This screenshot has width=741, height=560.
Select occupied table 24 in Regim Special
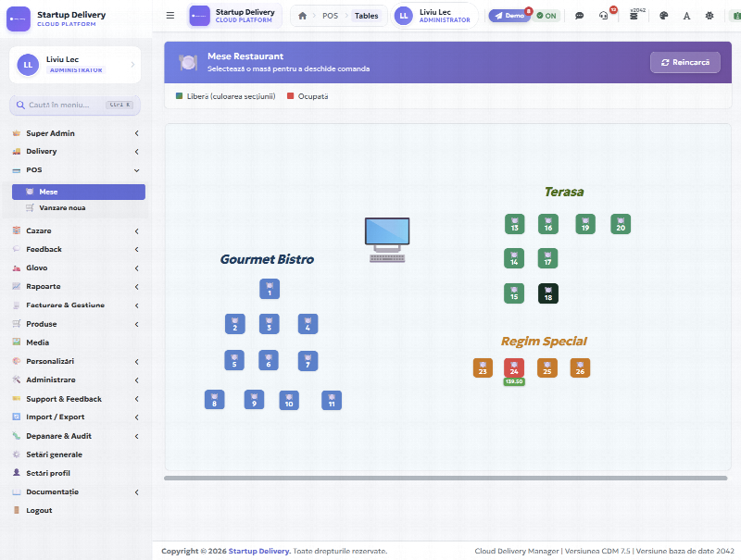click(x=514, y=367)
